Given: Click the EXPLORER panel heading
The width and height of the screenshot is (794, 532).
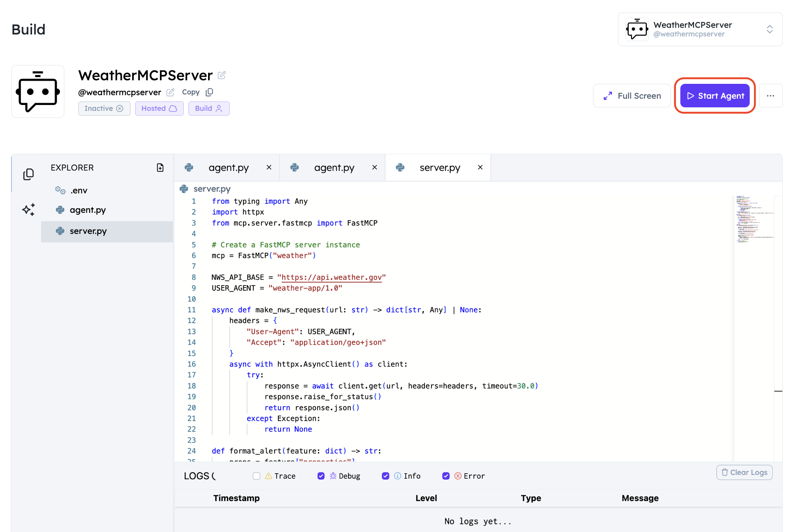Looking at the screenshot, I should click(x=72, y=168).
